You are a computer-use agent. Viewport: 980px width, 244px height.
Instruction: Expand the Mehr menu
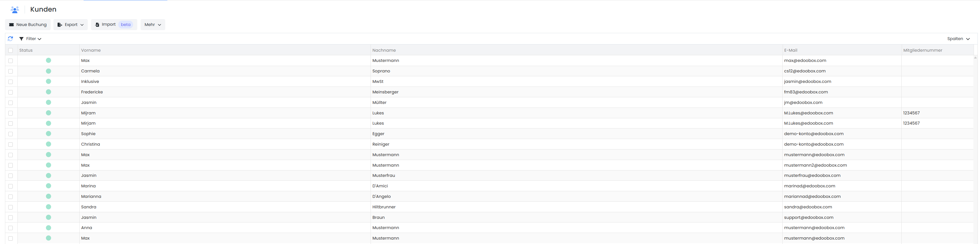click(x=152, y=25)
